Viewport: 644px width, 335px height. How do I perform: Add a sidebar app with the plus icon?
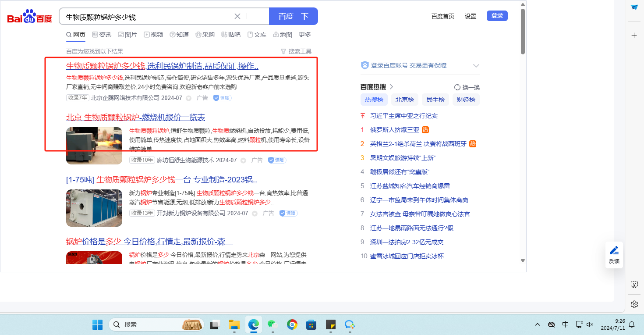(634, 35)
